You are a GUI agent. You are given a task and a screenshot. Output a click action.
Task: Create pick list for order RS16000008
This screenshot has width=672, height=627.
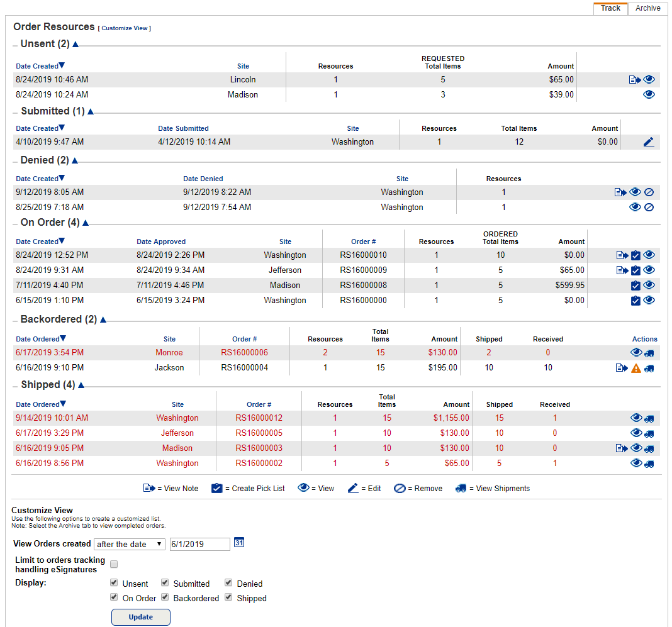[636, 286]
